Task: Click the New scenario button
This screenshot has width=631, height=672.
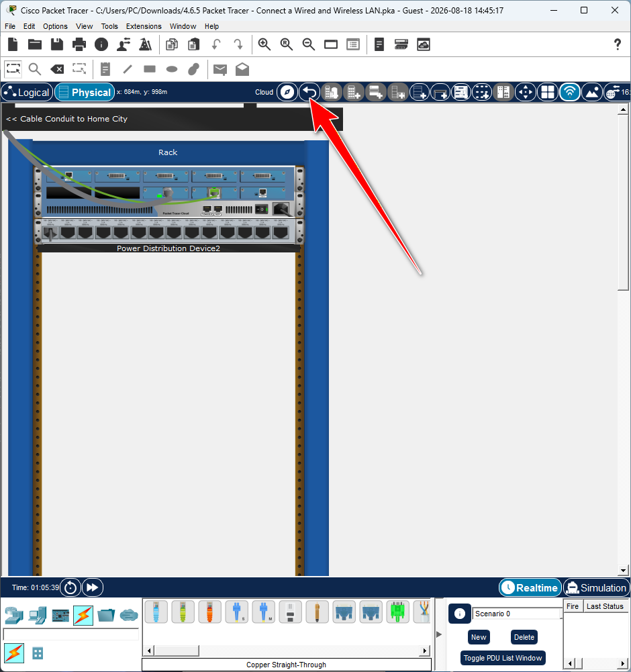Action: (479, 637)
